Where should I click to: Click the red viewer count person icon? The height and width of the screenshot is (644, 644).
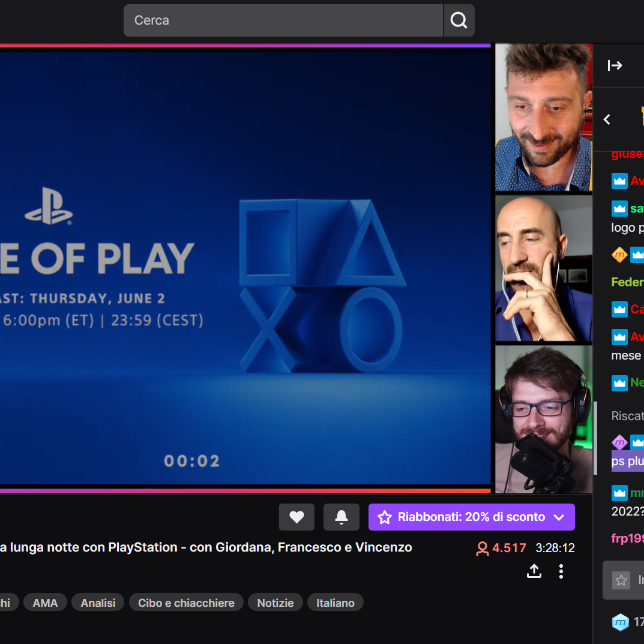(x=482, y=548)
